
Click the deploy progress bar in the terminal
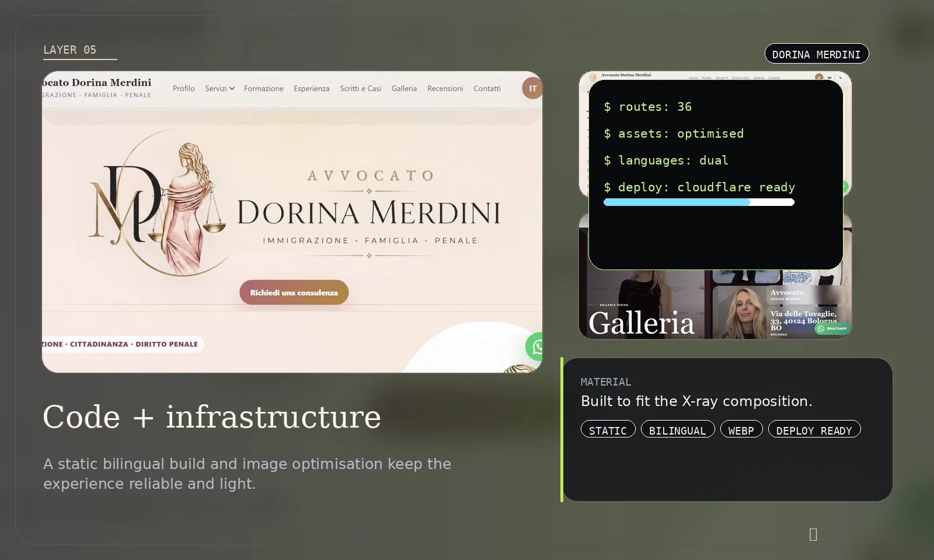699,202
